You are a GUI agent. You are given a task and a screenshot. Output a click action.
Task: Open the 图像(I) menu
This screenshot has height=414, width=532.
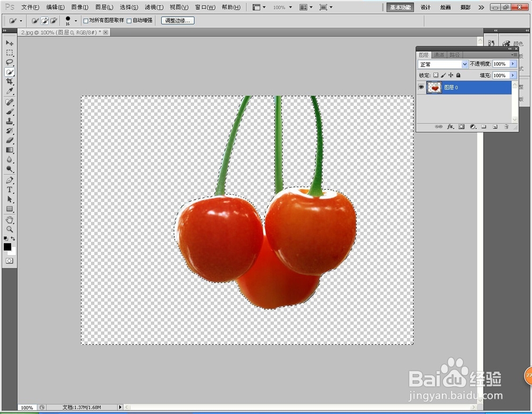point(80,7)
